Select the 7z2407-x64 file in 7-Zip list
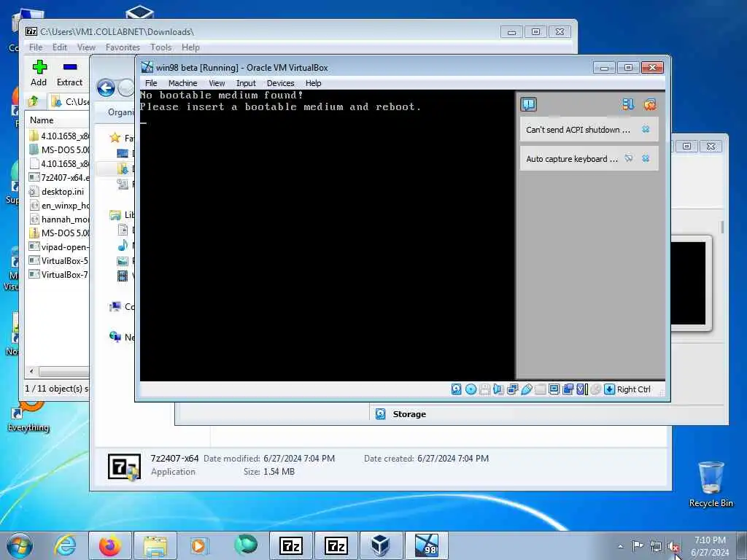Screen dimensions: 747x560 click(x=58, y=178)
